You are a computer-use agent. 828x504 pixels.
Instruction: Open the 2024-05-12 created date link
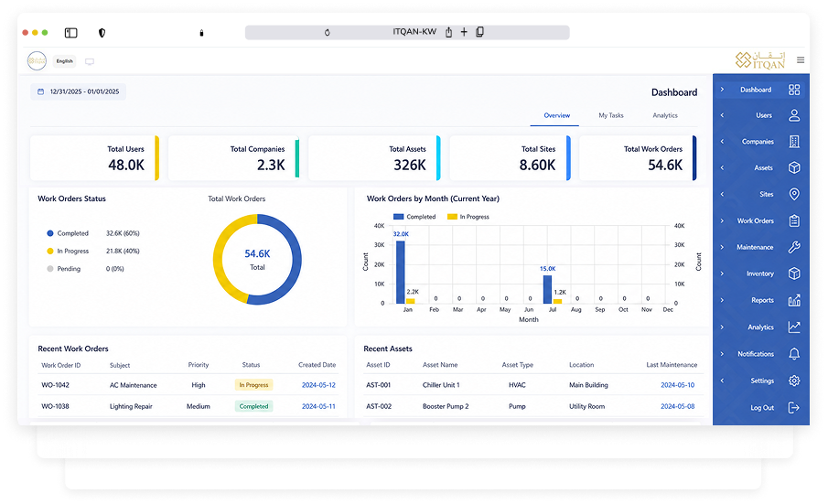tap(318, 385)
